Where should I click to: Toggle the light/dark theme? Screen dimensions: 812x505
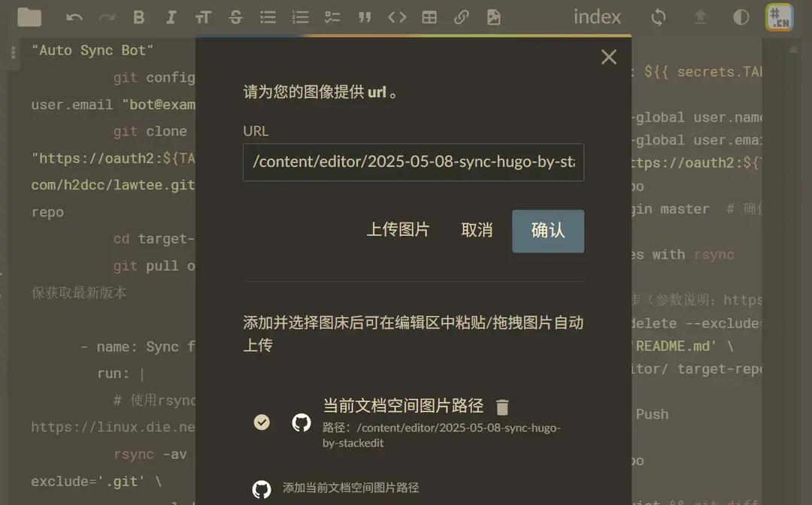pos(741,17)
